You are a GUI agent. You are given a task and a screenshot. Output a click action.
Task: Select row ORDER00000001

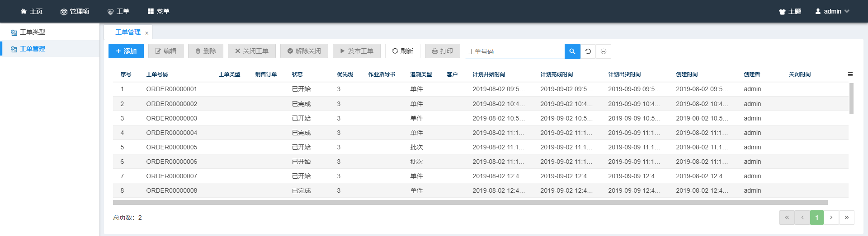[x=481, y=89]
